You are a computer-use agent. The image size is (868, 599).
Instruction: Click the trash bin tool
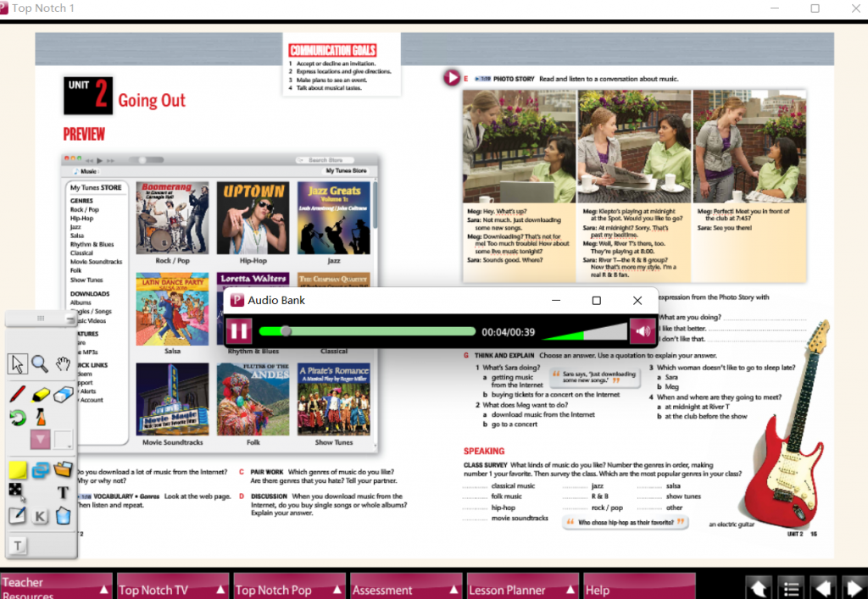[63, 515]
